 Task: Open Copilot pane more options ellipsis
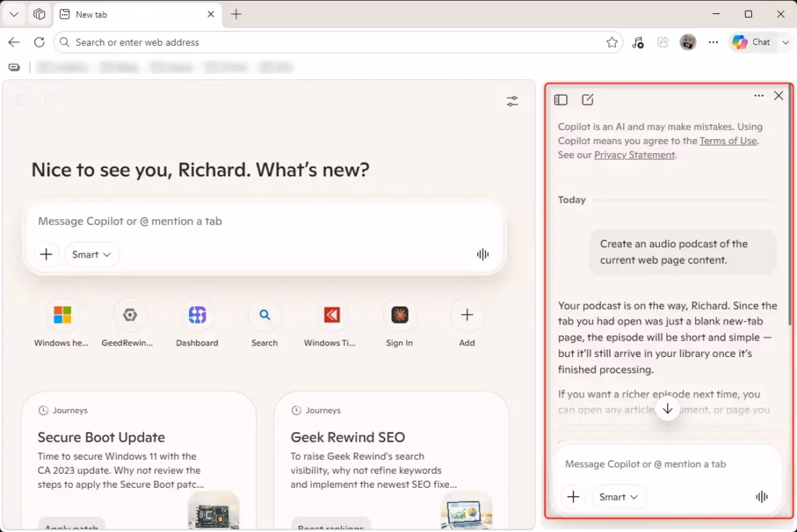pos(759,96)
